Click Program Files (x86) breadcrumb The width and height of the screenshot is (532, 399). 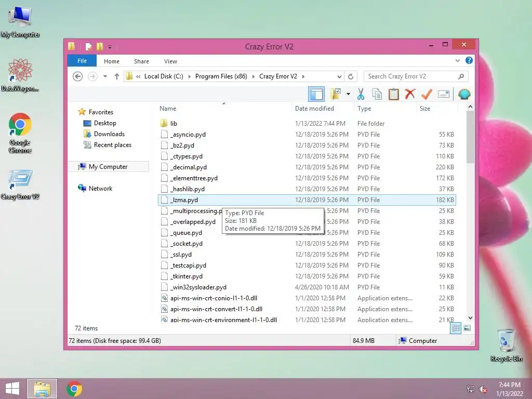click(221, 76)
